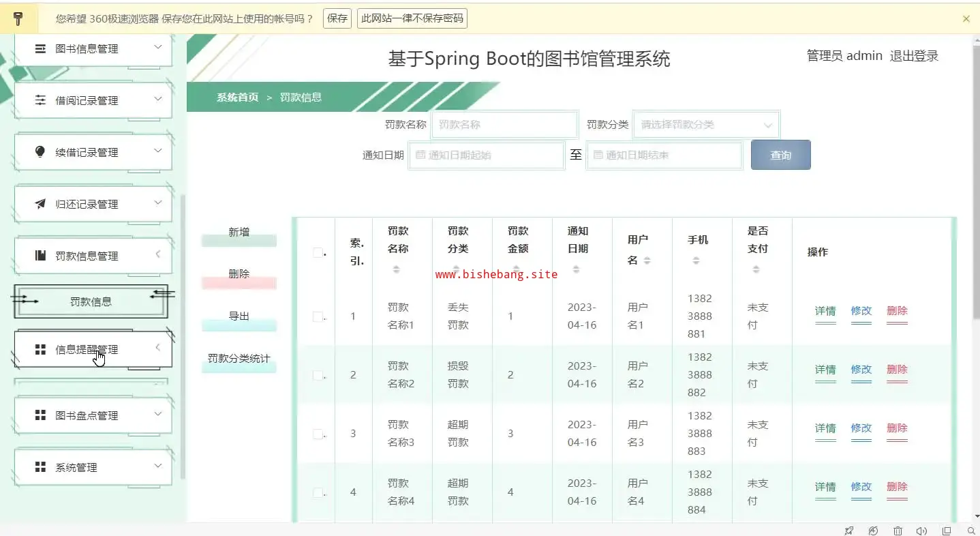
Task: Go to 系统首页 in the breadcrumb
Action: coord(237,97)
